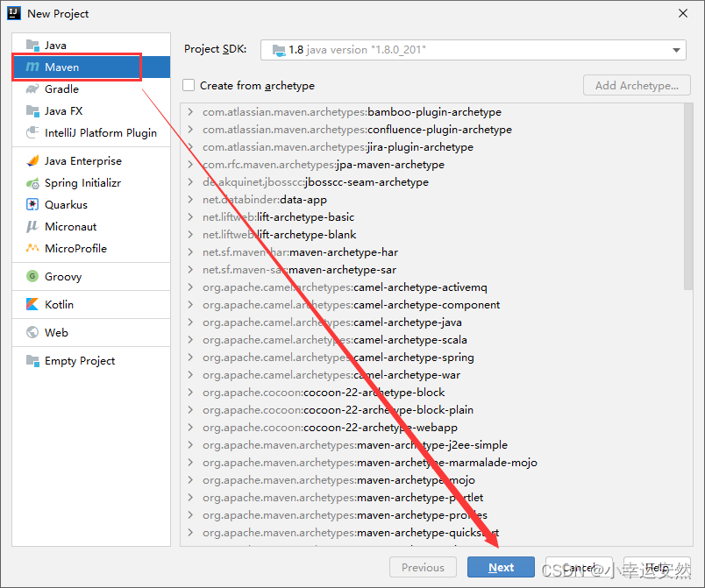The width and height of the screenshot is (705, 588).
Task: Select maven-archetype-portlet row
Action: point(431,497)
